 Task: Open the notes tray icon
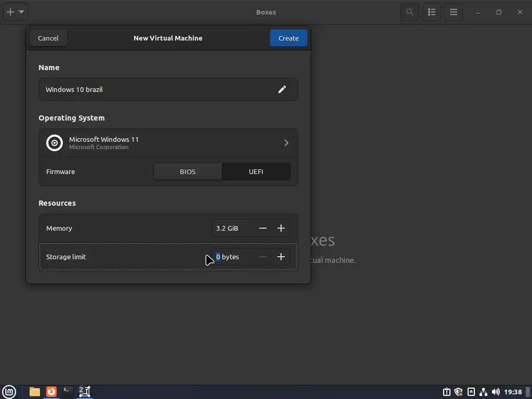[x=471, y=392]
